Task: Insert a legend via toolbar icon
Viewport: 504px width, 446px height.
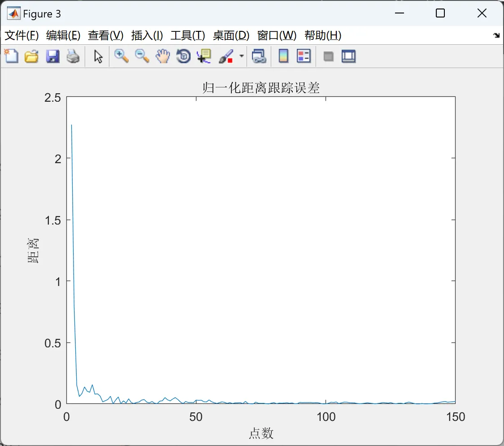Action: point(304,56)
